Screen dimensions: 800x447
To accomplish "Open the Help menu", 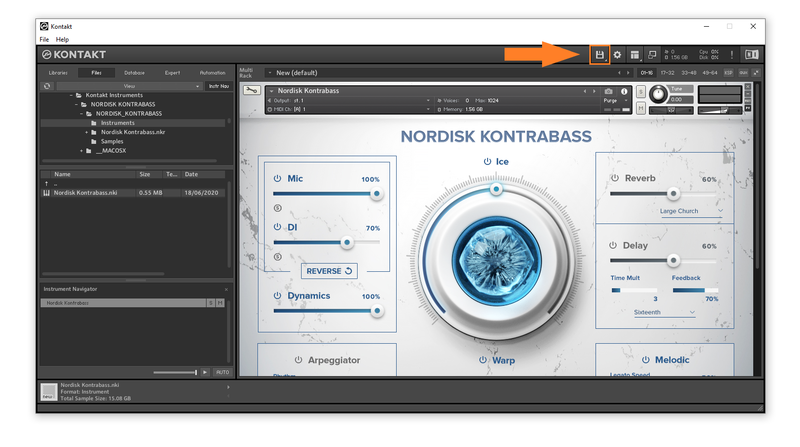I will click(62, 39).
